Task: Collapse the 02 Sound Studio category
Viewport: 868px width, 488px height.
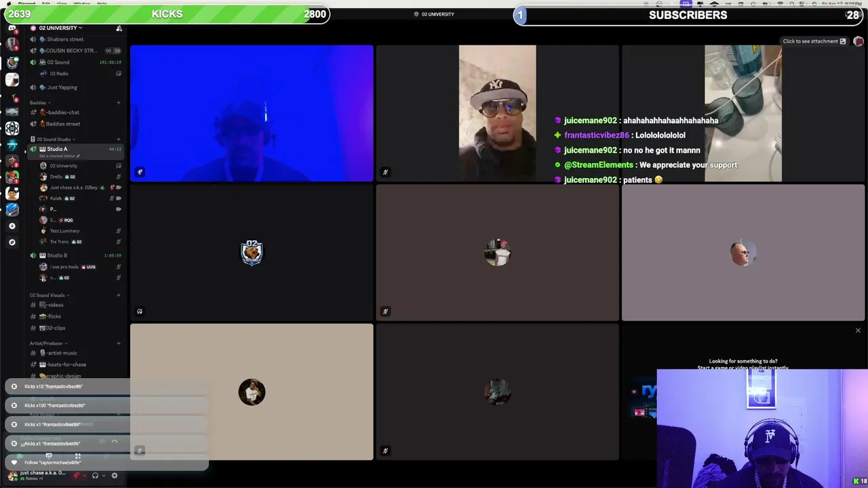Action: (52, 139)
